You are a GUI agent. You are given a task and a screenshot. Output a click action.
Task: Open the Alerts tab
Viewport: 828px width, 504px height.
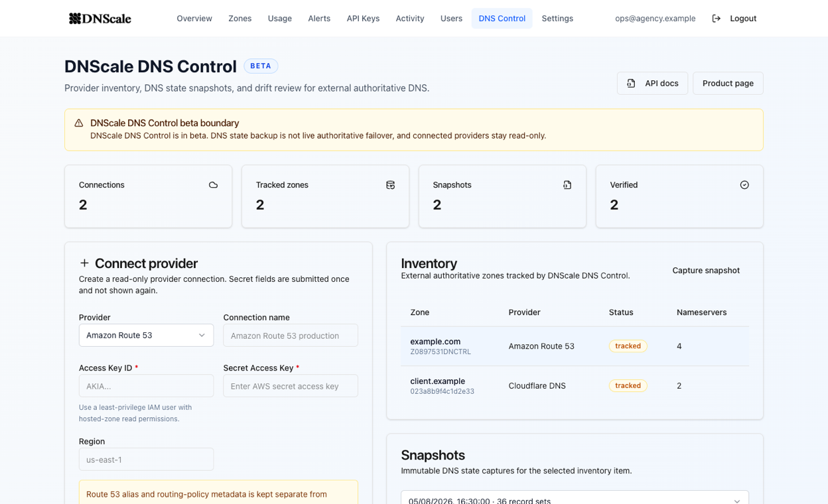[319, 19]
